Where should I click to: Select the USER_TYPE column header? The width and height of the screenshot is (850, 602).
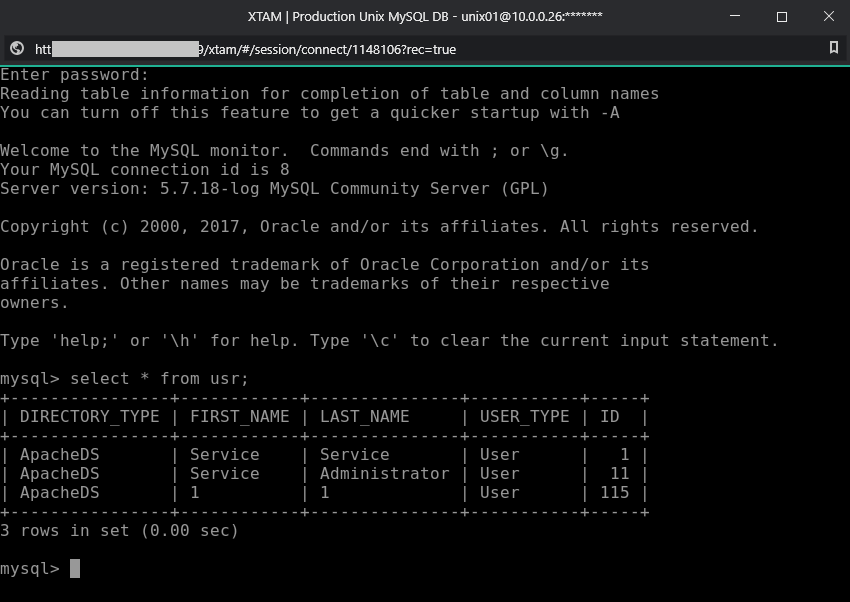524,416
